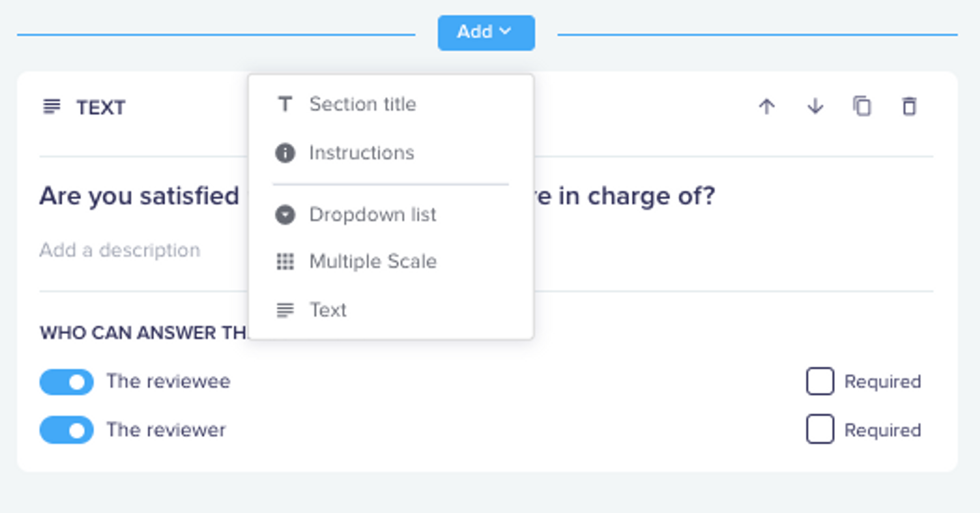Open the Add dropdown button
The width and height of the screenshot is (980, 513).
tap(486, 32)
